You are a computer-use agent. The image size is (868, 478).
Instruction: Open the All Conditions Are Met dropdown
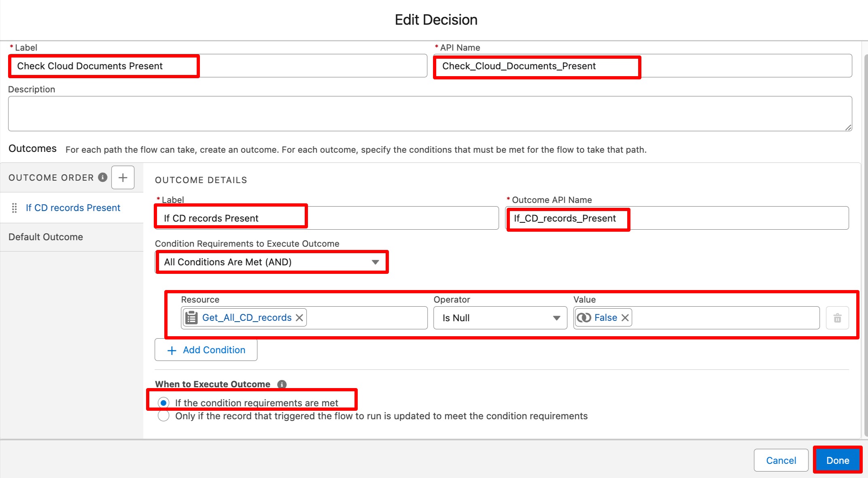271,262
